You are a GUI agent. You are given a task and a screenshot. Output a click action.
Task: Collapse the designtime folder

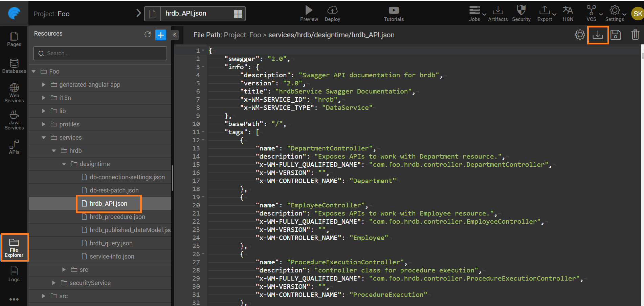click(64, 164)
